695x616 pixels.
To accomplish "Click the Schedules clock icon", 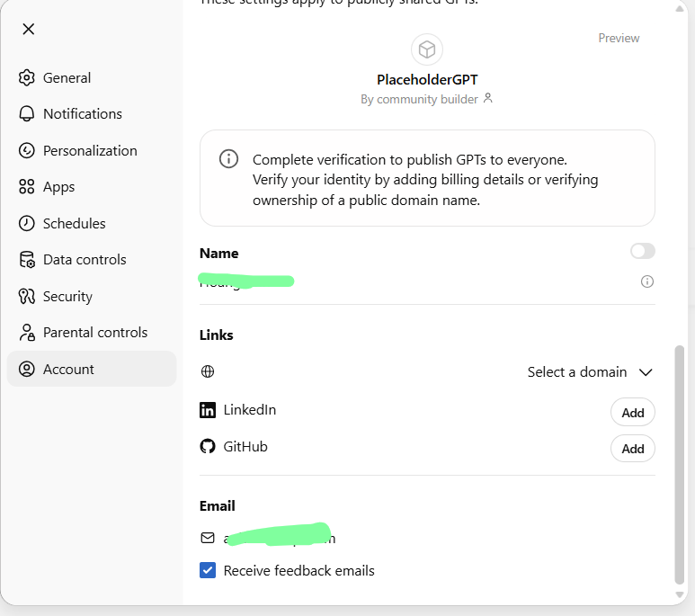I will (27, 224).
